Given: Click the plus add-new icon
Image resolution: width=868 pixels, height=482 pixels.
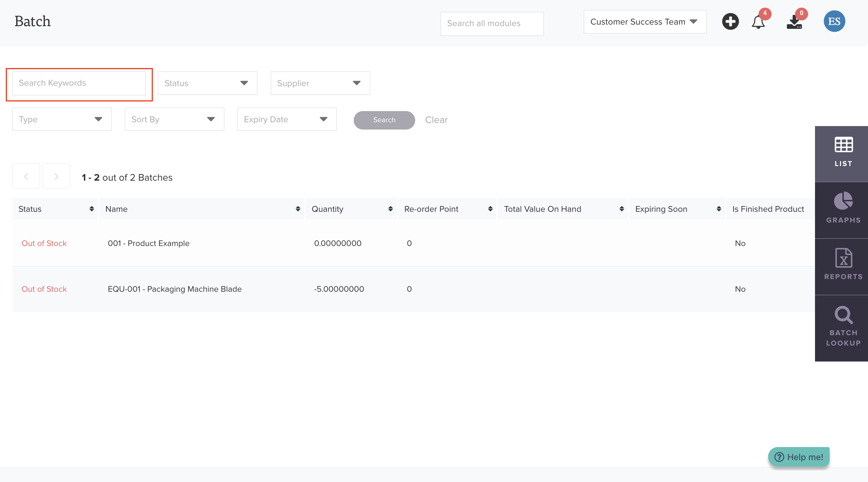Looking at the screenshot, I should click(x=730, y=22).
